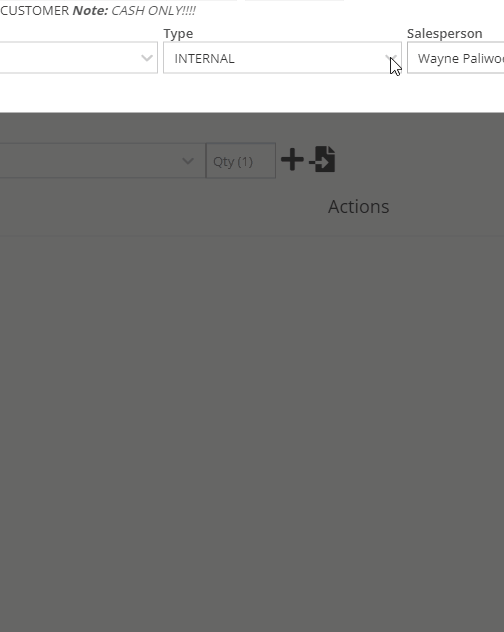
Task: Open the Salesperson field showing Wayne Paliwo
Action: click(x=456, y=58)
